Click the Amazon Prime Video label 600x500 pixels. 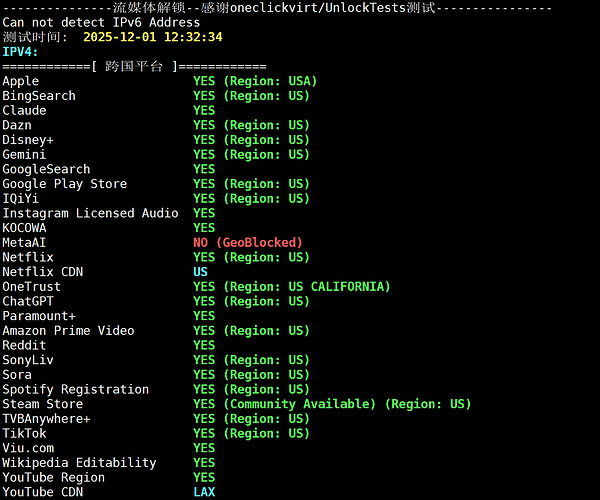(x=68, y=331)
